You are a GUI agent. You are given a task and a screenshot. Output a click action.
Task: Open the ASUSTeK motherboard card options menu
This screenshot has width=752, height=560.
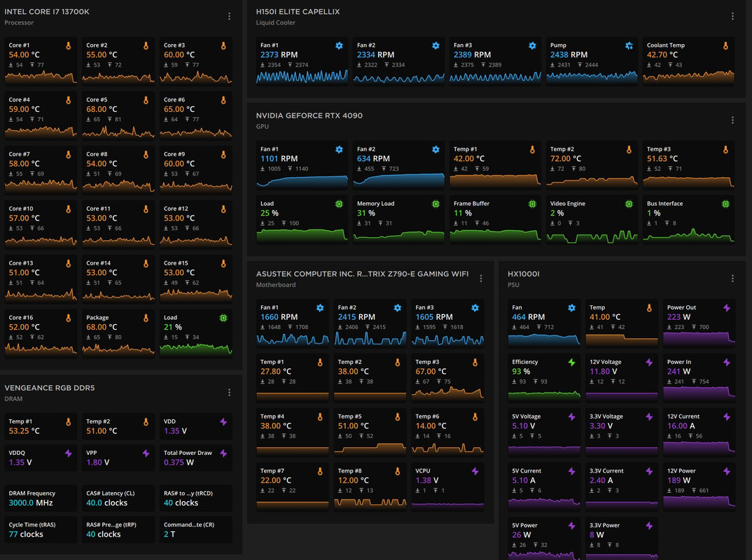tap(480, 279)
